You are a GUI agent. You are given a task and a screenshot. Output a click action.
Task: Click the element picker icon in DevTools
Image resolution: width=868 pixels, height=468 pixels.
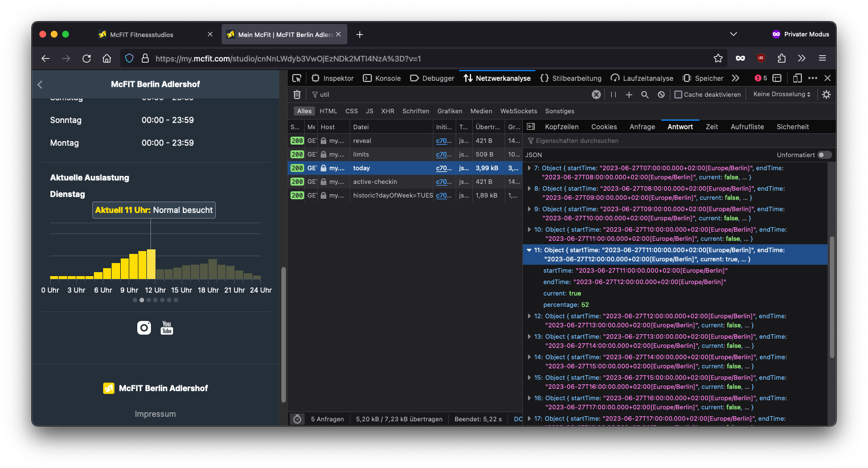[297, 78]
